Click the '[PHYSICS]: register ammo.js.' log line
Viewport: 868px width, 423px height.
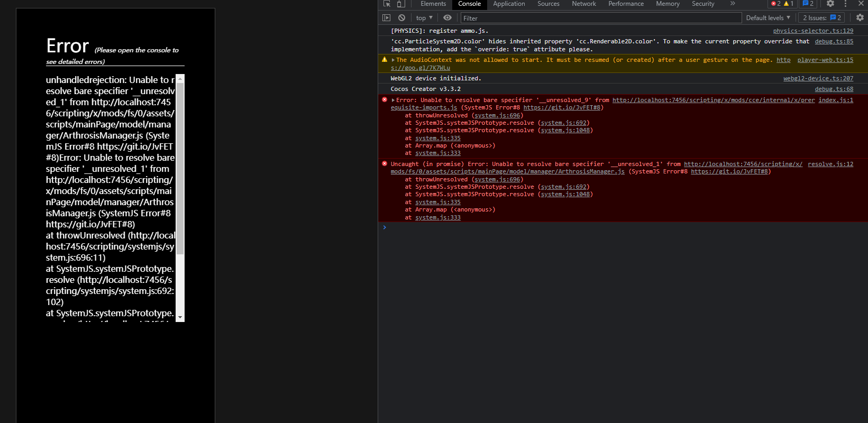point(440,31)
